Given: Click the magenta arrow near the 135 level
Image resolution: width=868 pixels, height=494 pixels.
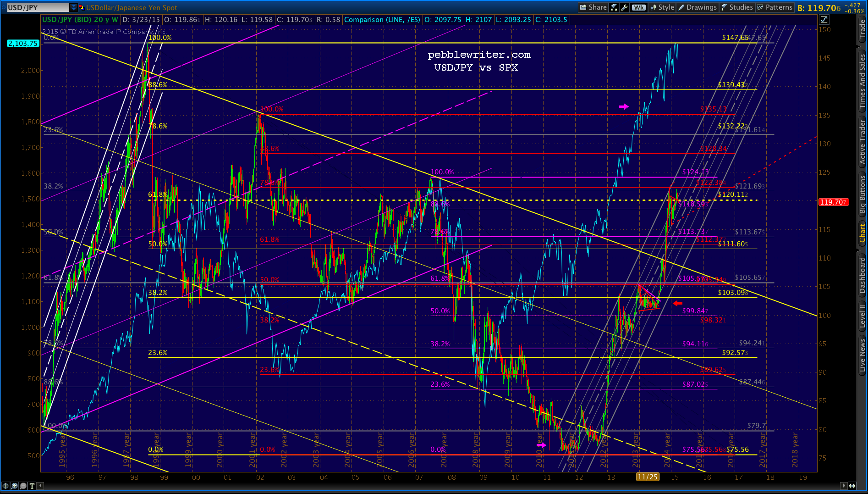Looking at the screenshot, I should [x=624, y=107].
